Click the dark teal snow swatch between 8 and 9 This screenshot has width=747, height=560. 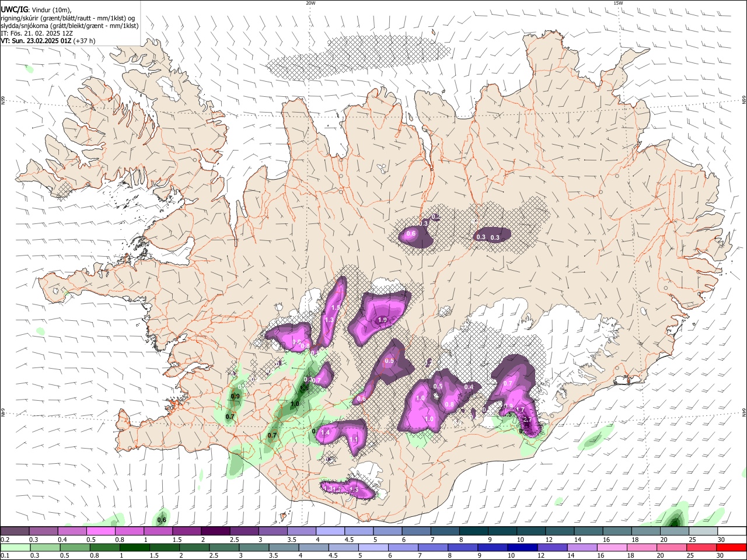(x=473, y=531)
